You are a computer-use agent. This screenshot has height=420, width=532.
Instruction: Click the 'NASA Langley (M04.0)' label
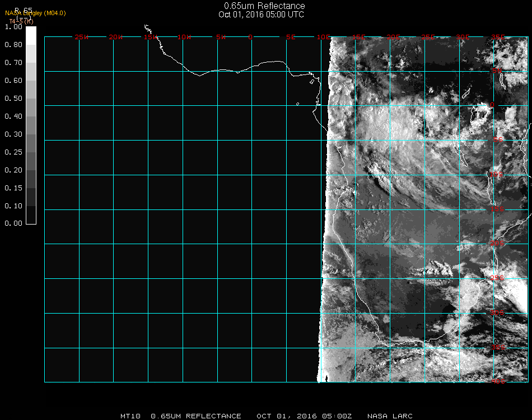(x=35, y=13)
